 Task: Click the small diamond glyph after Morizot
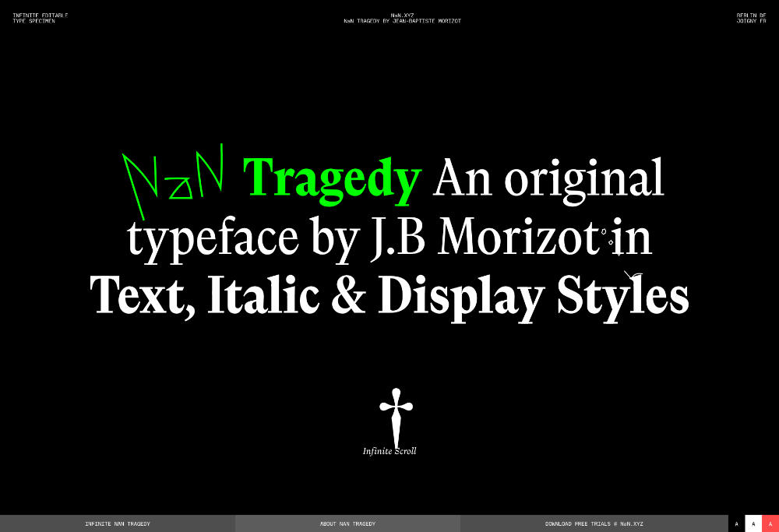pos(605,231)
